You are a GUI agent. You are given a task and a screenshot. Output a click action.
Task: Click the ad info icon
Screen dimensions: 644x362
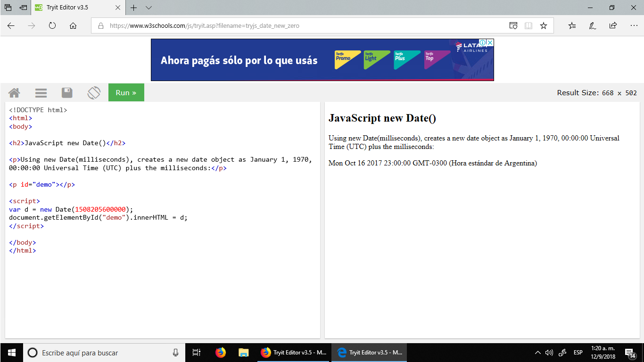pos(483,42)
